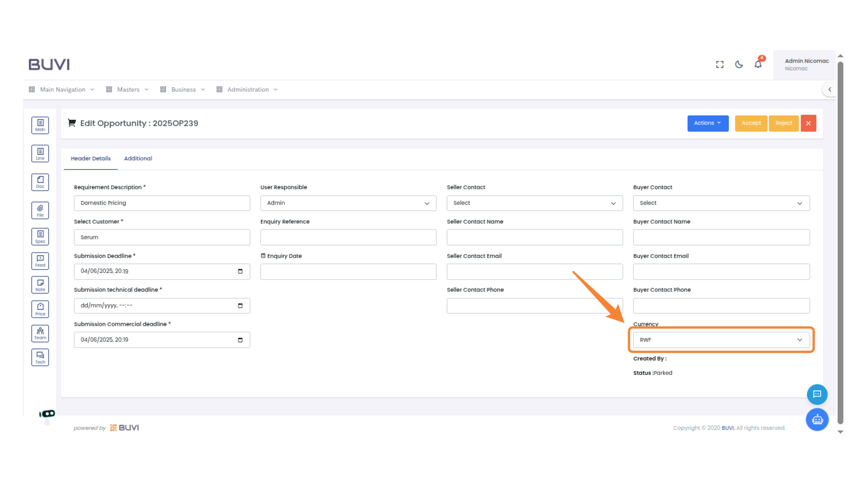
Task: Switch to the Additional tab
Action: click(x=138, y=159)
